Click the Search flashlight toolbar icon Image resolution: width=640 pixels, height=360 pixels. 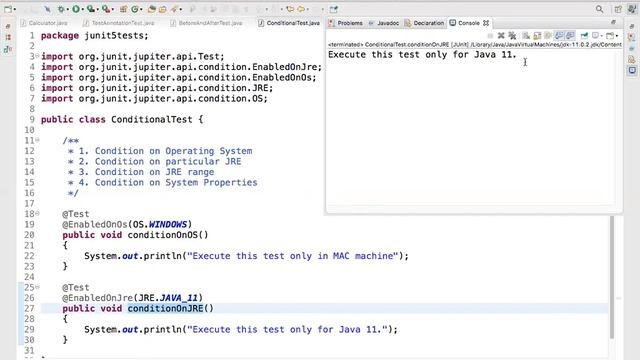174,9
